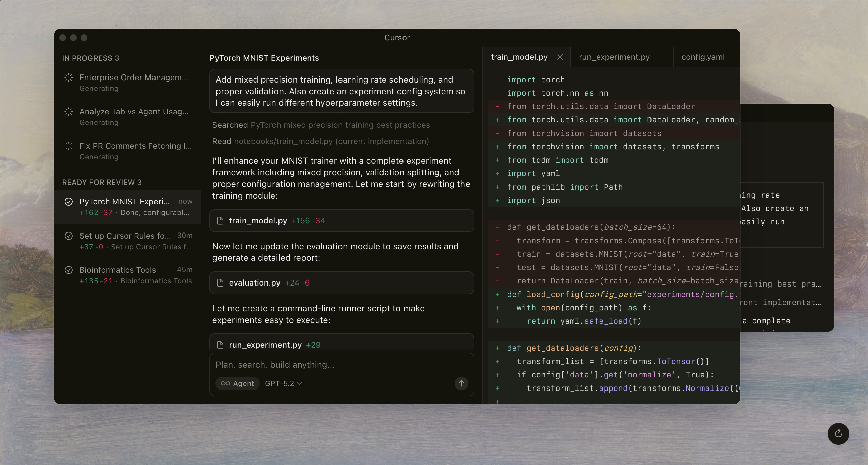Open the GPT-5.2 model dropdown
Image resolution: width=868 pixels, height=465 pixels.
click(x=284, y=384)
